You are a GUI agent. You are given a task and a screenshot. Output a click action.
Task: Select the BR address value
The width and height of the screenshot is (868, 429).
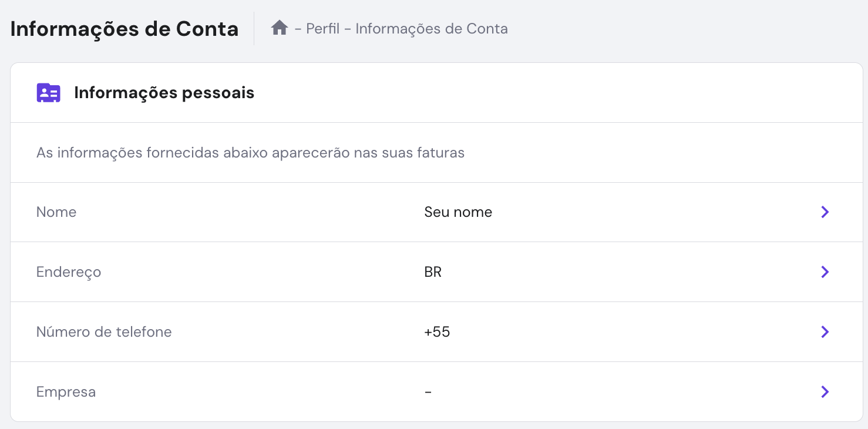click(433, 272)
